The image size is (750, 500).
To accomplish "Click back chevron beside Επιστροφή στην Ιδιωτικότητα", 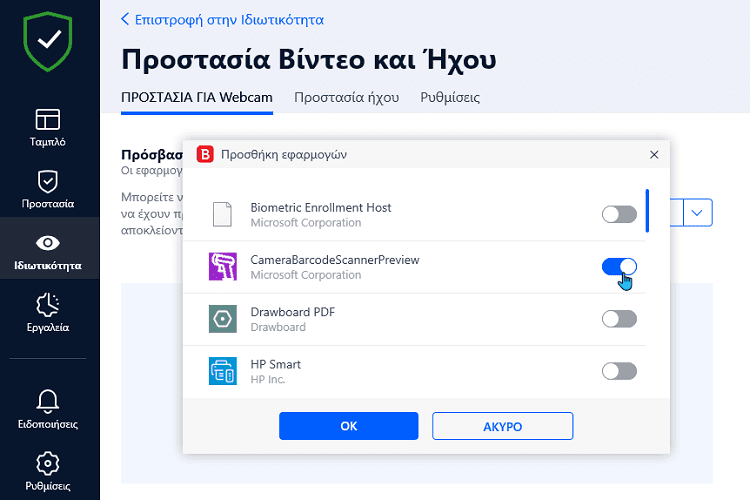I will [x=125, y=19].
